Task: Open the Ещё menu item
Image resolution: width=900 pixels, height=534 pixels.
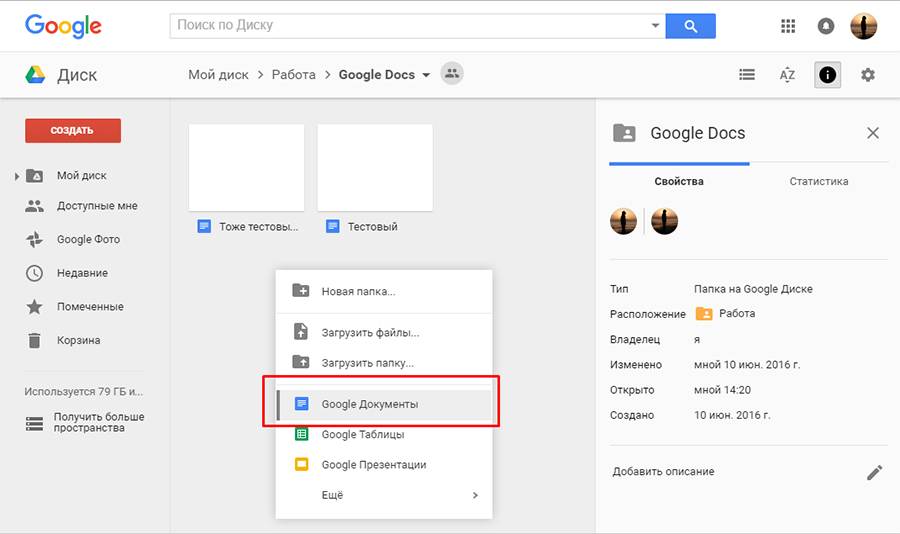Action: tap(384, 495)
